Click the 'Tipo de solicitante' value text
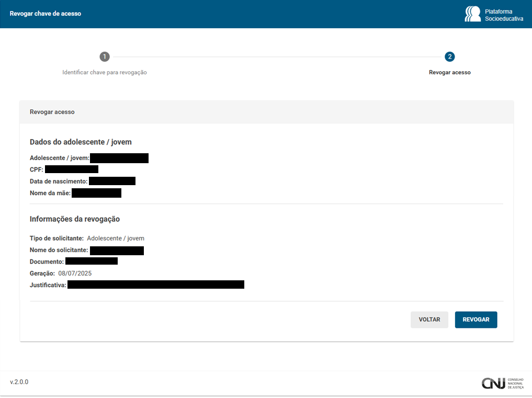The width and height of the screenshot is (532, 398). coord(116,238)
